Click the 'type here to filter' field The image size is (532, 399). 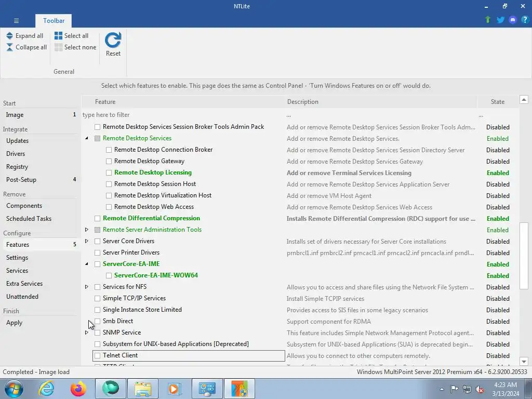[183, 115]
